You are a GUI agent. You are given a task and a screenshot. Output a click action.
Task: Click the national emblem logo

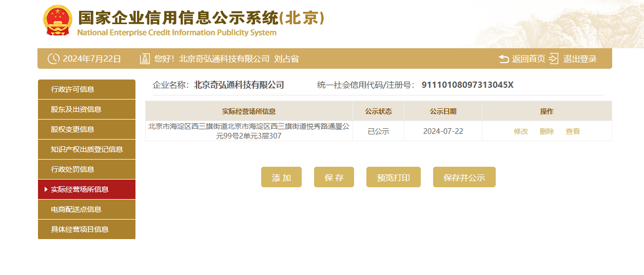(x=57, y=21)
